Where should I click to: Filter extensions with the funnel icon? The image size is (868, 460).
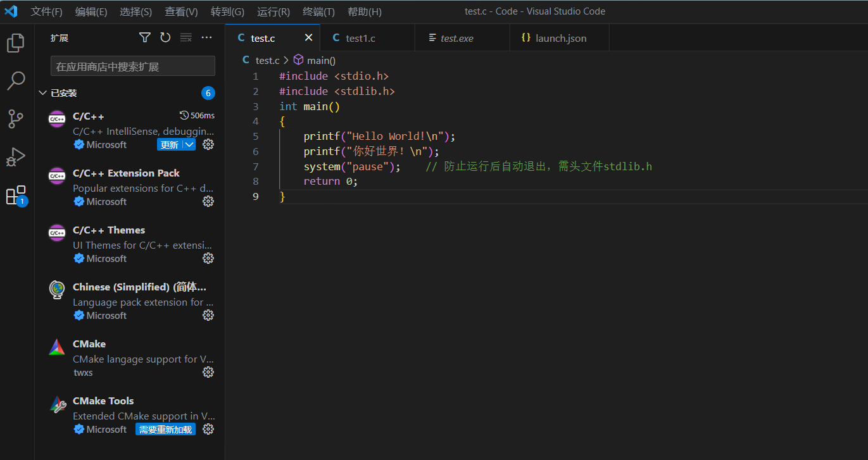145,38
